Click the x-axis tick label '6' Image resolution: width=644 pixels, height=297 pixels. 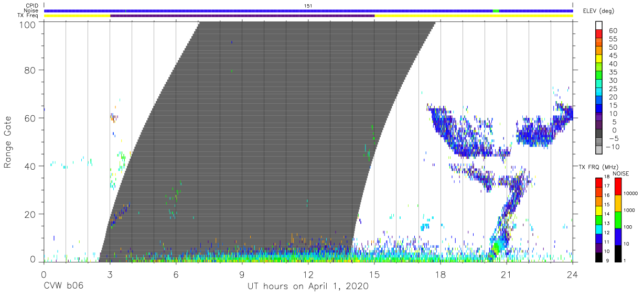pos(176,274)
